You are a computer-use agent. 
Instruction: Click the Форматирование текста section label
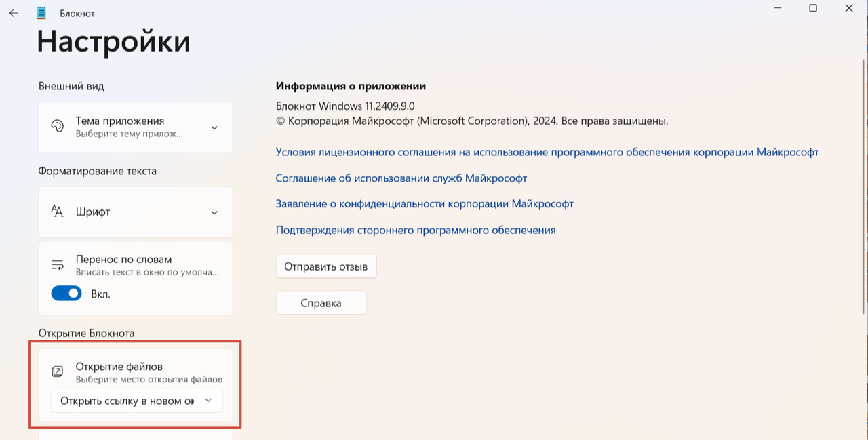98,171
